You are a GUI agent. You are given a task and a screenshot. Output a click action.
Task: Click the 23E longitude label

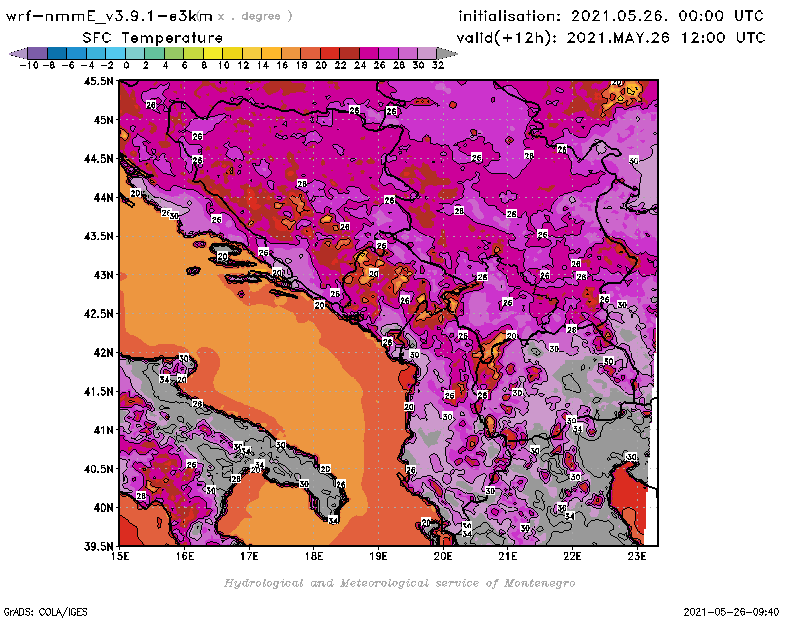tap(637, 556)
